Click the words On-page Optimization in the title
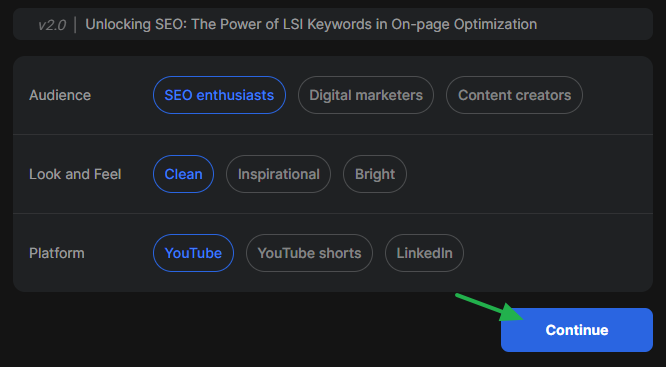The image size is (666, 367). [x=464, y=25]
